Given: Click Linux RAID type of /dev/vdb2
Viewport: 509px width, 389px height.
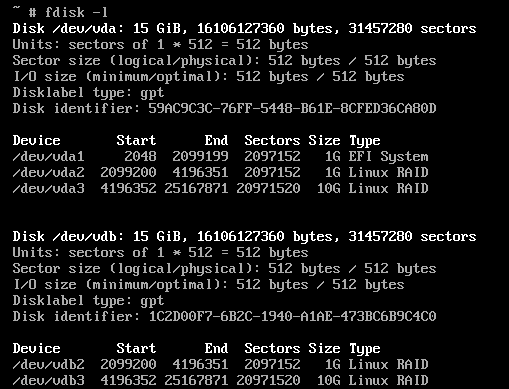Looking at the screenshot, I should coord(388,364).
